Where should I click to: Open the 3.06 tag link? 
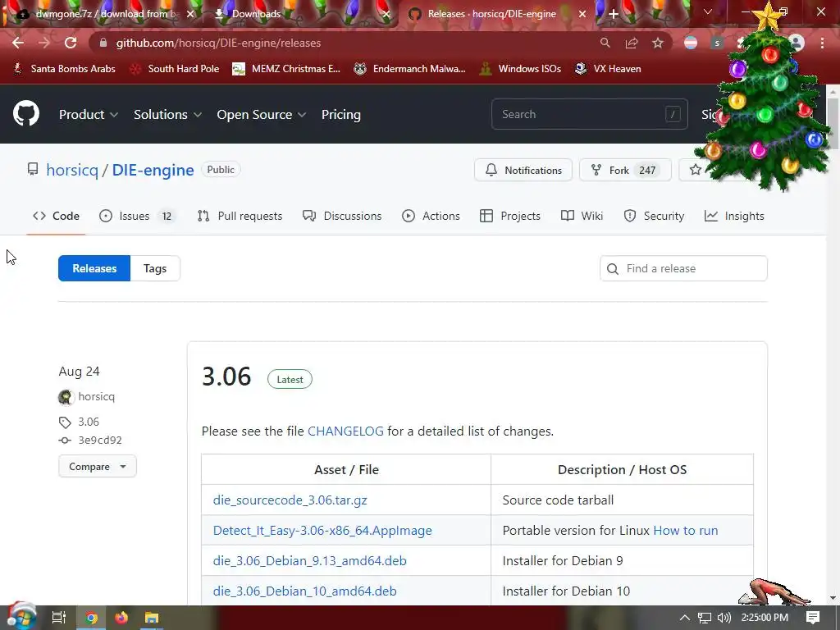pos(89,422)
